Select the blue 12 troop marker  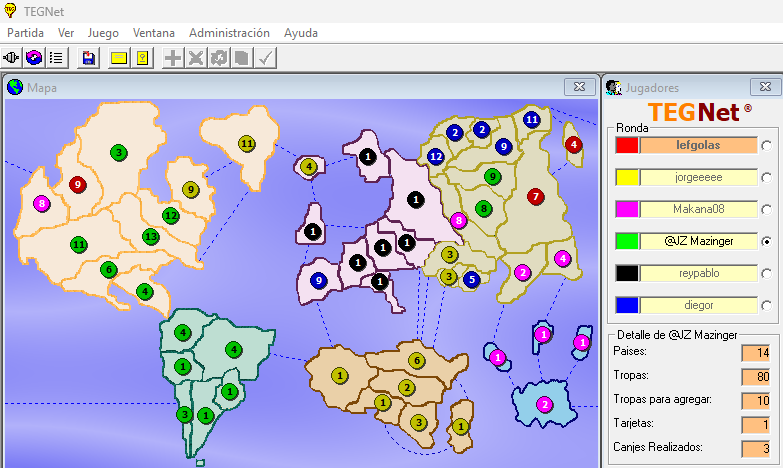(x=435, y=156)
